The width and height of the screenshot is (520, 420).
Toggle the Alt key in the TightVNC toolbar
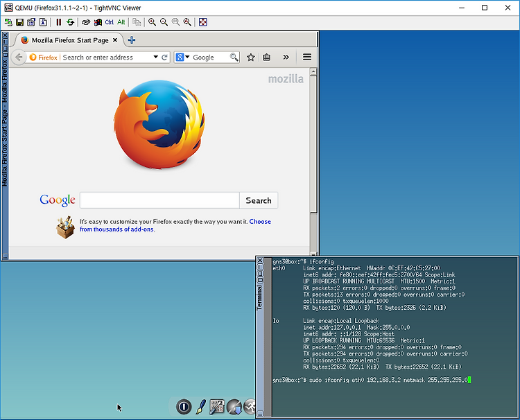(x=121, y=22)
